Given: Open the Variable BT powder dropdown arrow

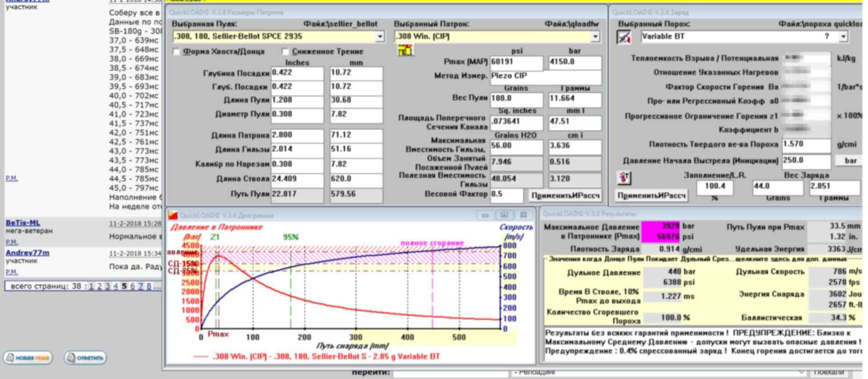Looking at the screenshot, I should pos(843,37).
